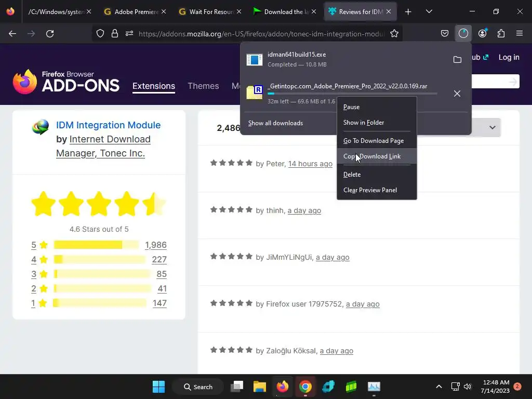
Task: Bookmark this page with the star icon
Action: point(394,34)
